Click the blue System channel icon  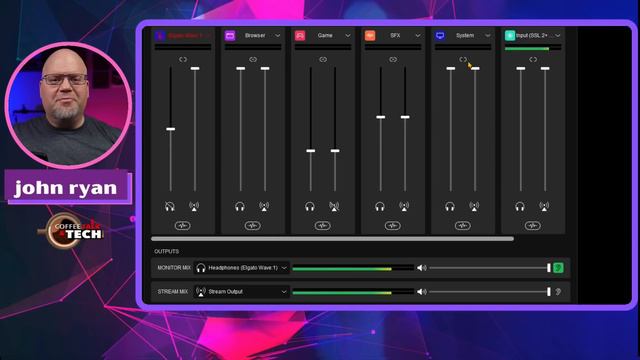pyautogui.click(x=440, y=36)
